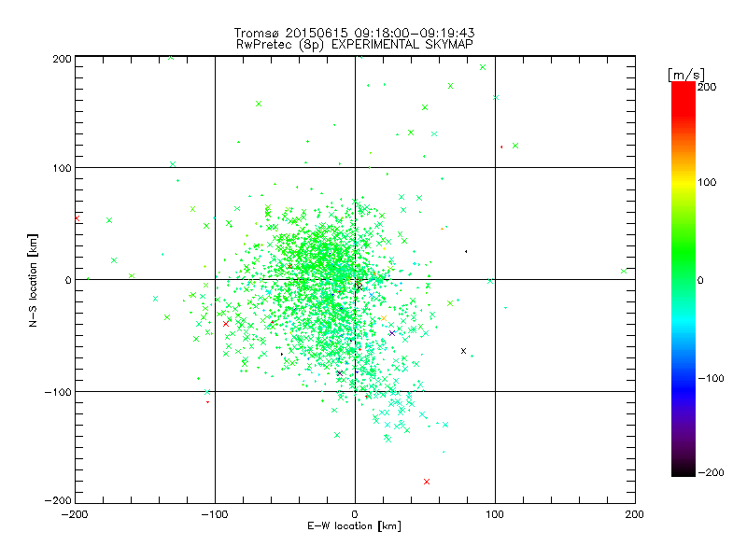
Task: Click the '[m/s]' colorbar unit label
Action: (x=686, y=75)
